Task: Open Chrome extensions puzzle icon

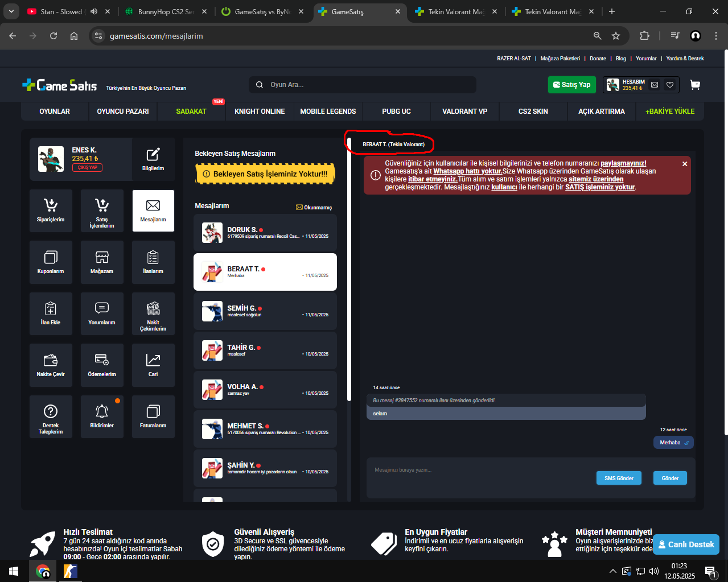Action: (644, 36)
